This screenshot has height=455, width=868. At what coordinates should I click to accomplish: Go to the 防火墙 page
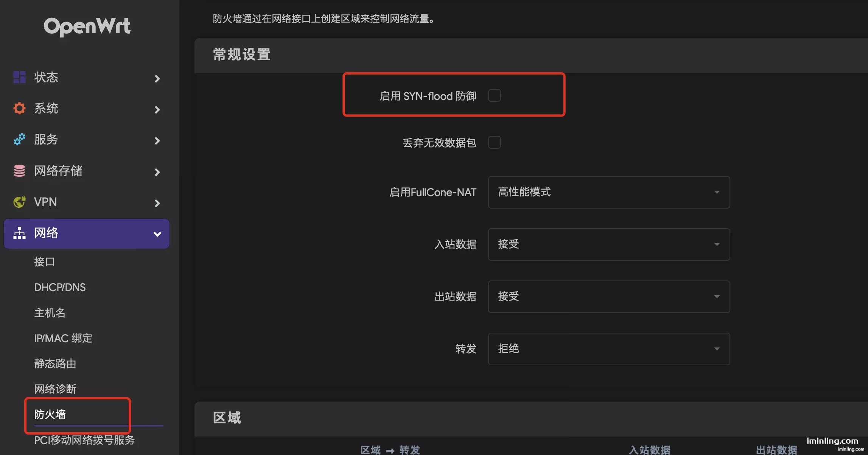point(50,414)
